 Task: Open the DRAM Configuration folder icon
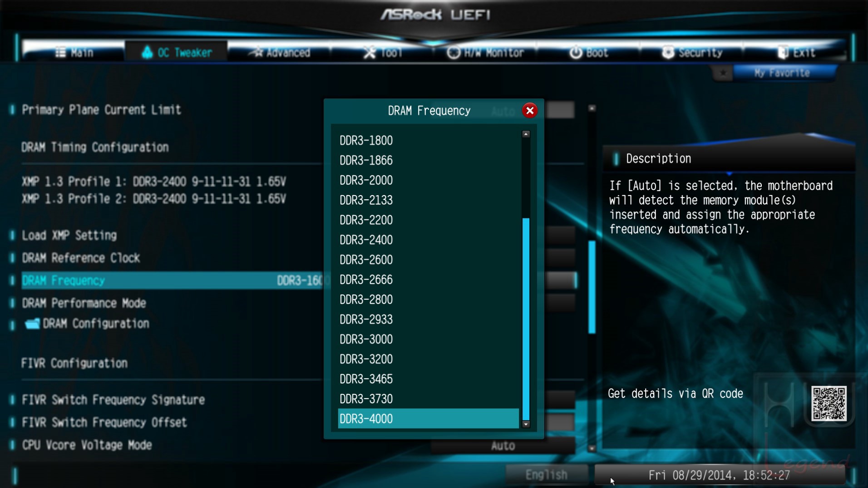click(x=32, y=324)
